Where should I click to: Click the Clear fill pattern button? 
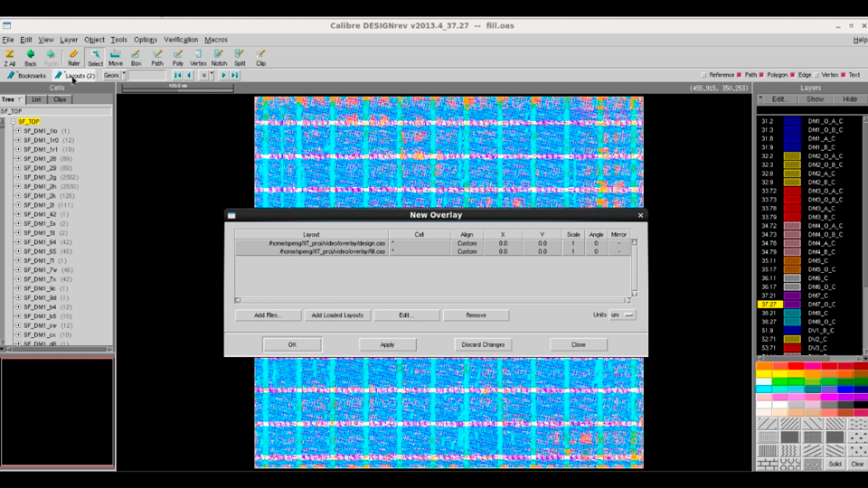coord(857,464)
